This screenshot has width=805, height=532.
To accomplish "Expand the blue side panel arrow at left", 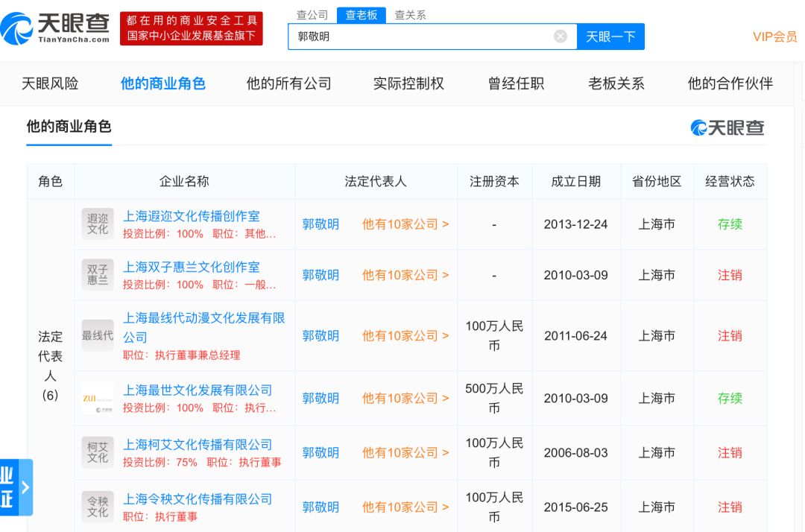I will pyautogui.click(x=25, y=487).
